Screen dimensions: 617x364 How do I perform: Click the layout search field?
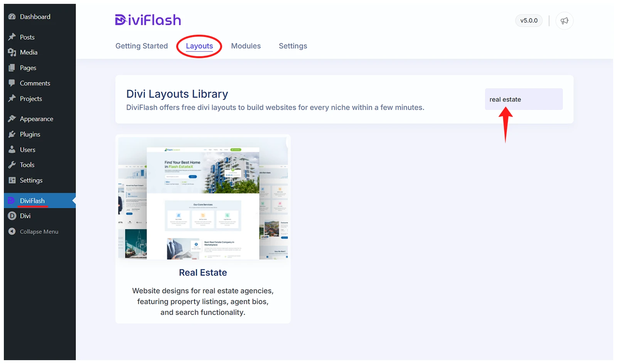coord(523,99)
